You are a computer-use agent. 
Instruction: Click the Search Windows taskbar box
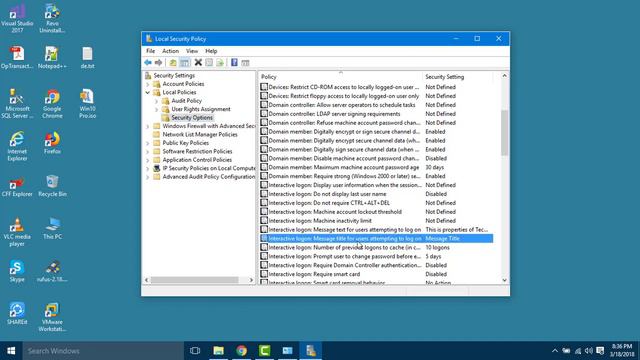click(103, 351)
